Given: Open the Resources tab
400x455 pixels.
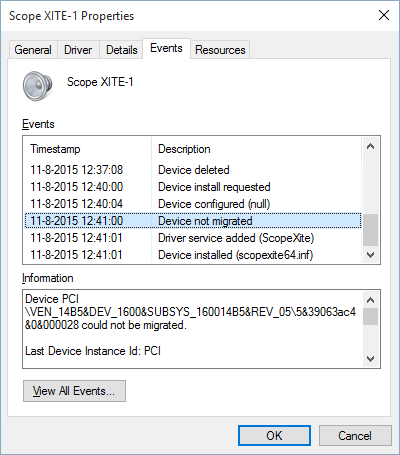Looking at the screenshot, I should tap(220, 50).
